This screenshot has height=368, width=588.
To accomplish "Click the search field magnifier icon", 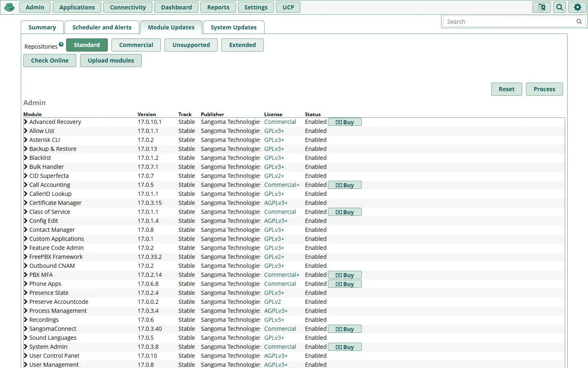I will [x=579, y=22].
